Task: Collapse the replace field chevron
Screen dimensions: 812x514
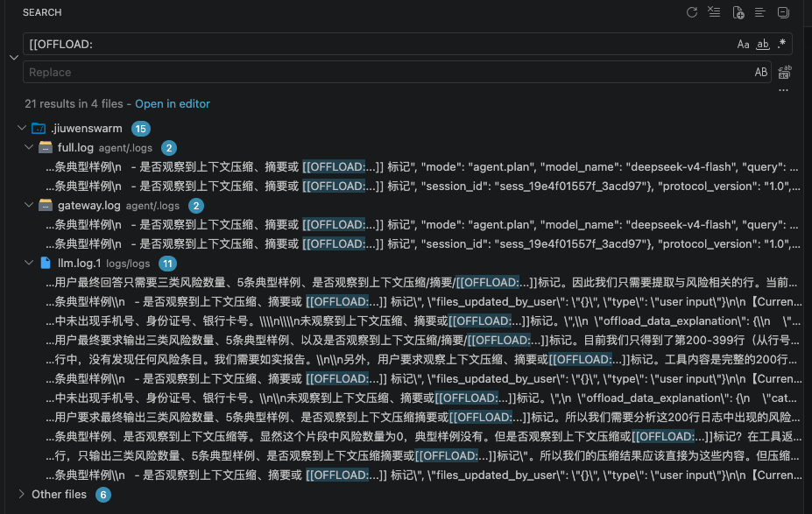Action: pyautogui.click(x=14, y=58)
